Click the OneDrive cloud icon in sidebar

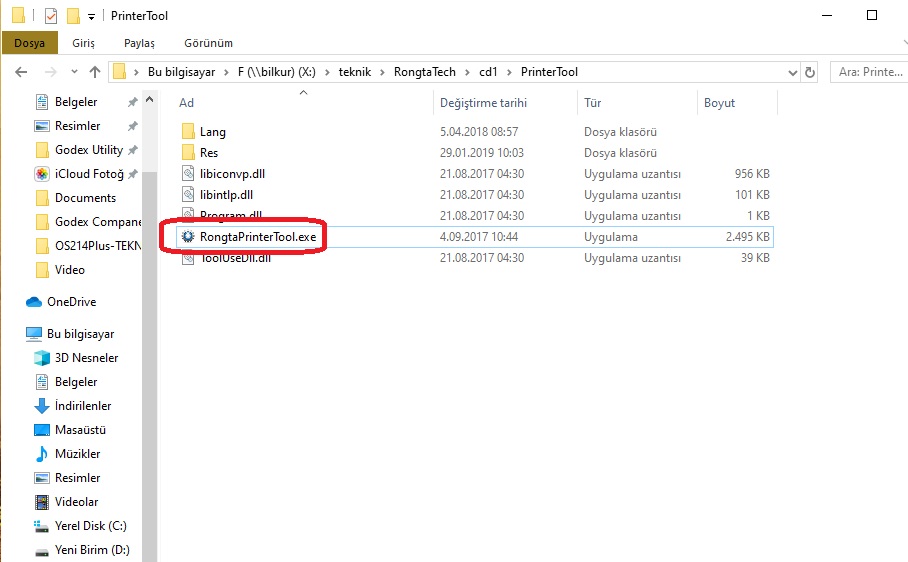[x=34, y=302]
